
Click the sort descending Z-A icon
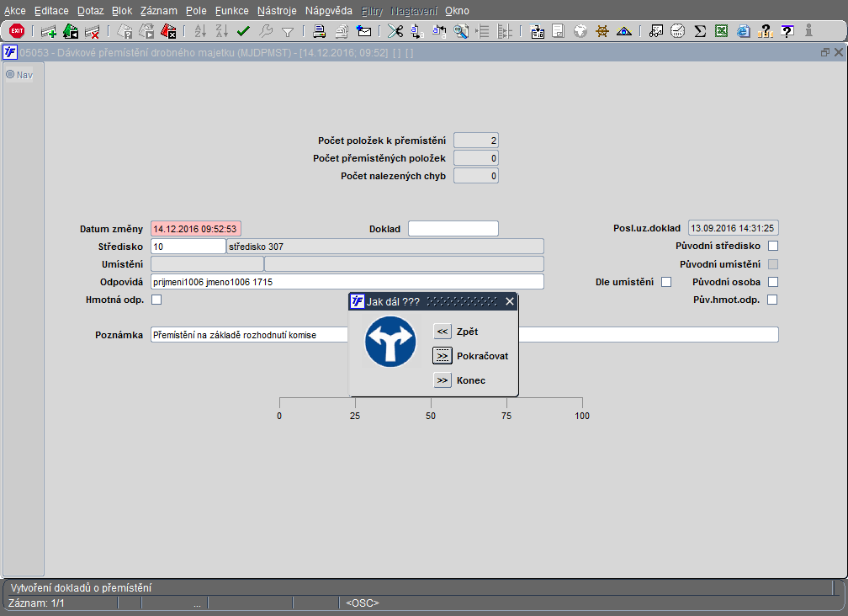point(222,31)
